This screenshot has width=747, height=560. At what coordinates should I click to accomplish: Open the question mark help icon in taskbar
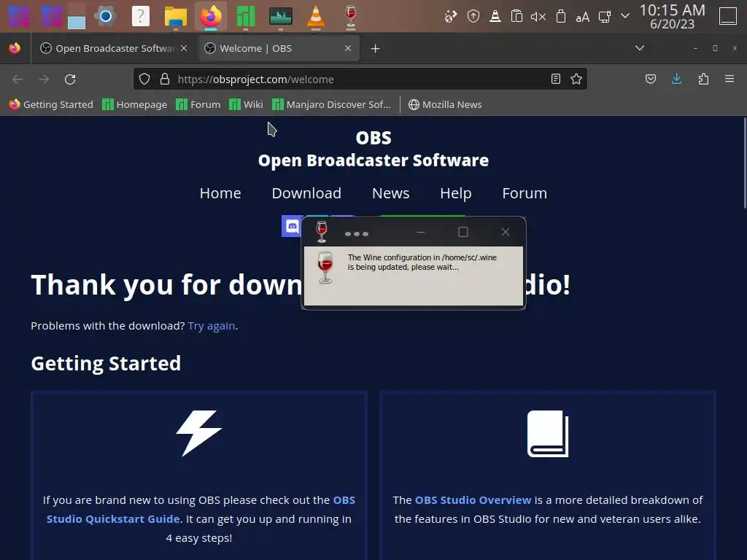(141, 17)
